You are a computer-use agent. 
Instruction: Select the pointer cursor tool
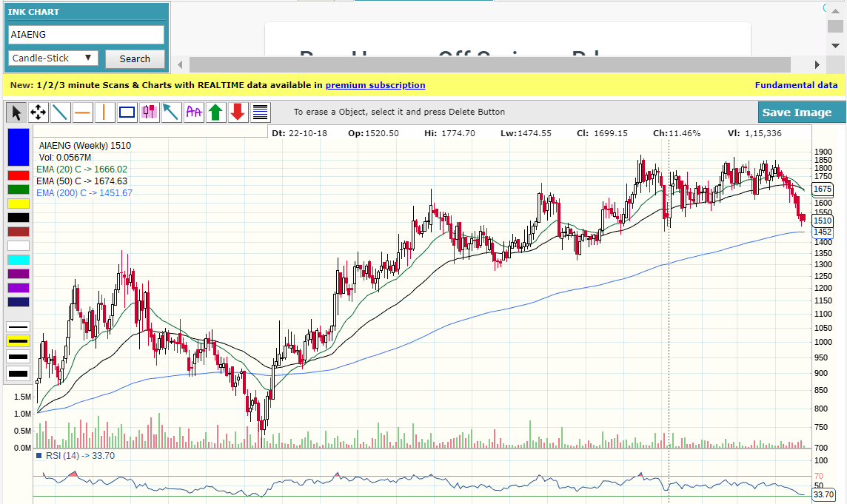point(16,112)
